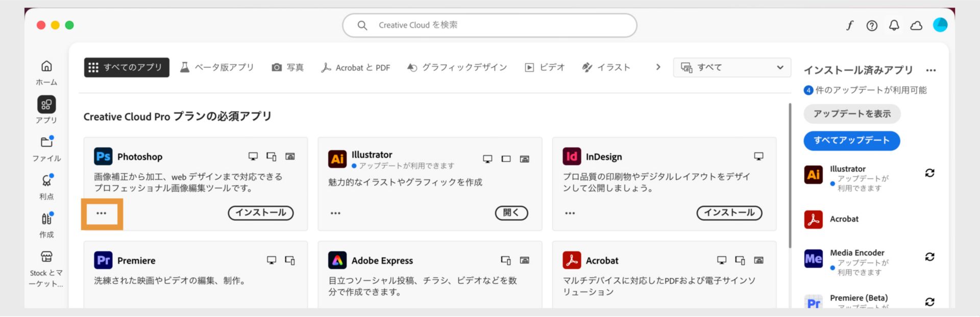Click Illustrator アップデートが利用できます status text

coord(406,166)
